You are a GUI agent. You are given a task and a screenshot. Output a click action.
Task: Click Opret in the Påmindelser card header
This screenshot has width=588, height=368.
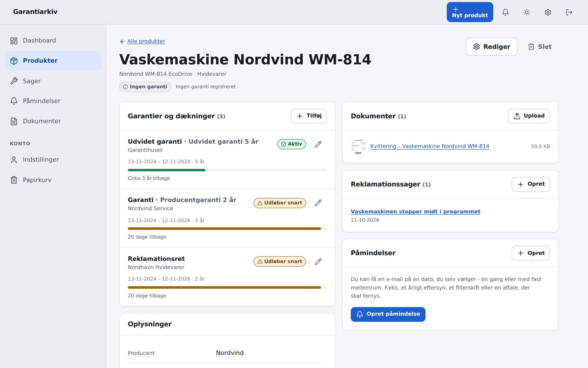point(531,253)
